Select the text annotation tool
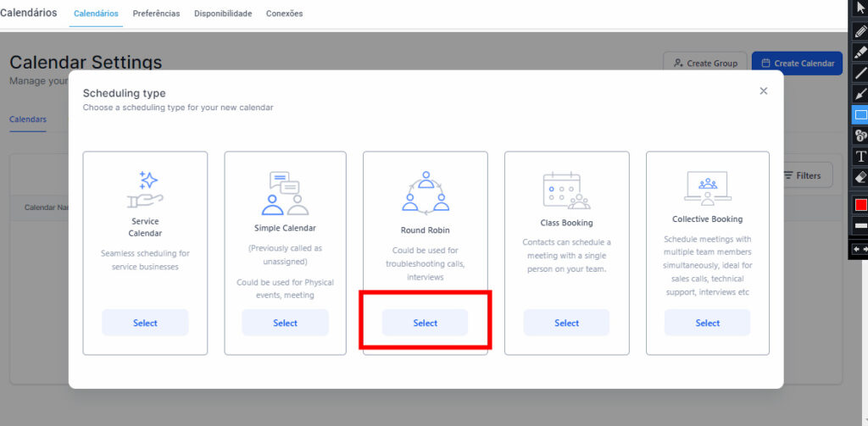This screenshot has height=426, width=868. 860,157
